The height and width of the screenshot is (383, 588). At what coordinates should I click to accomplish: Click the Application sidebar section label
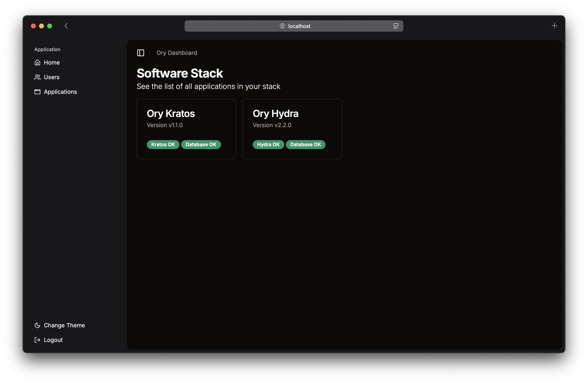click(x=47, y=49)
